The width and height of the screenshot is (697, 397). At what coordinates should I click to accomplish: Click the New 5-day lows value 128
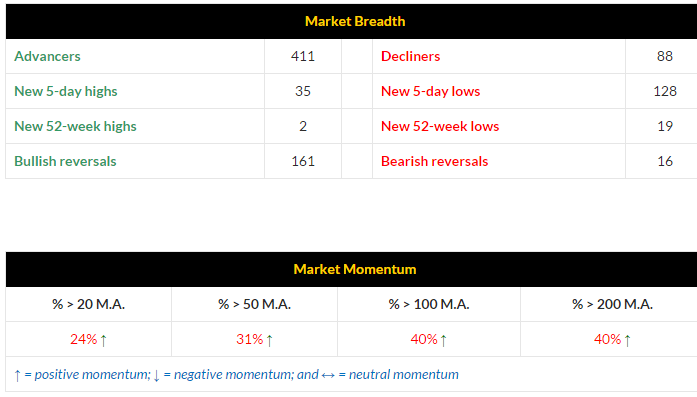665,91
